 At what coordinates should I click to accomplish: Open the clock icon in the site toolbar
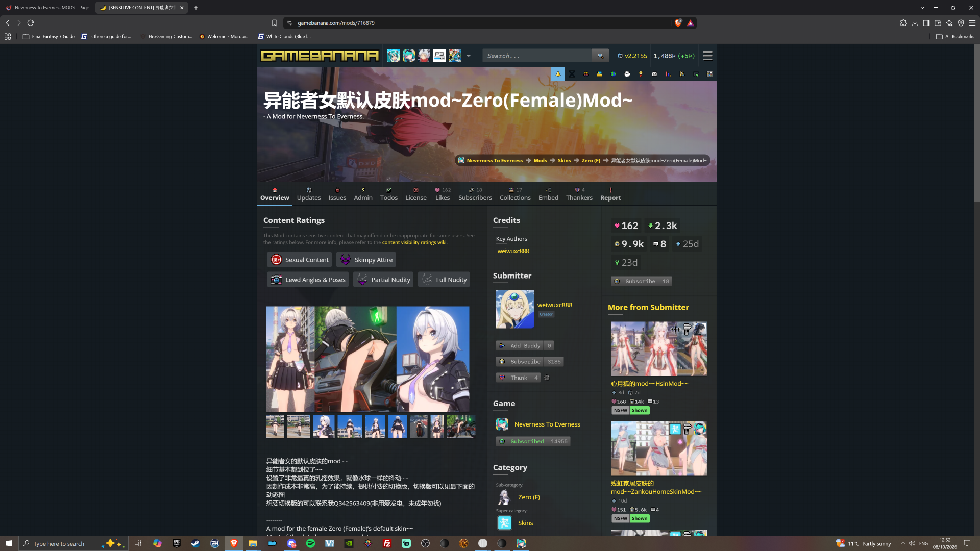[627, 74]
